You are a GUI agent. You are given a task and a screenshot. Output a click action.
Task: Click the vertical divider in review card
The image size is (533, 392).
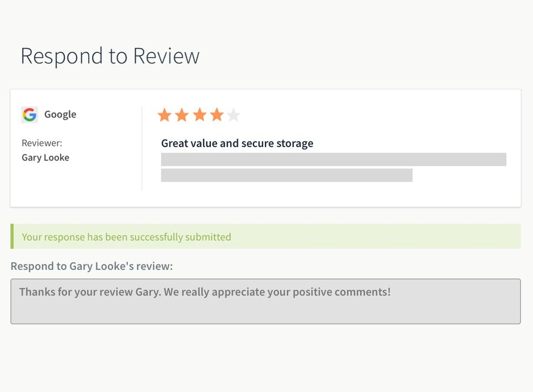[142, 149]
